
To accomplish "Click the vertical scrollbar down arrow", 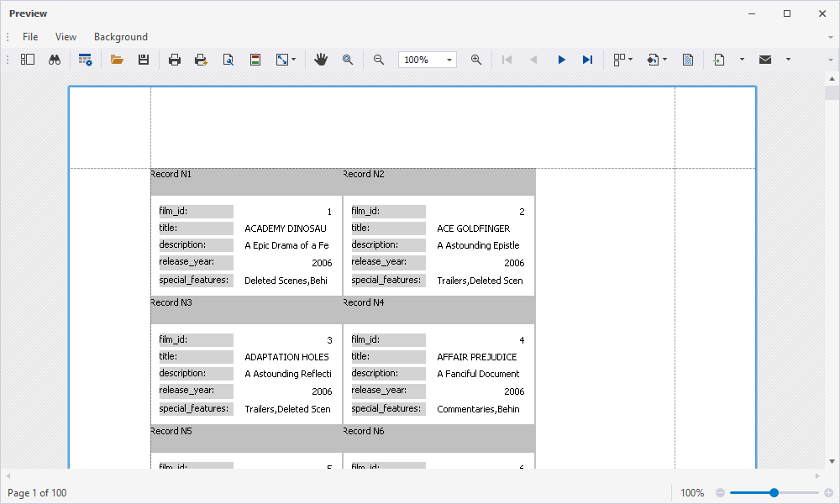I will [832, 461].
